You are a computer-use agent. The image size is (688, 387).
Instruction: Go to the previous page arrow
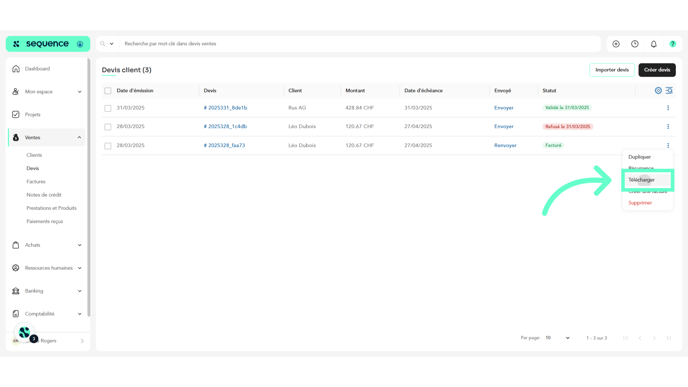[640, 338]
